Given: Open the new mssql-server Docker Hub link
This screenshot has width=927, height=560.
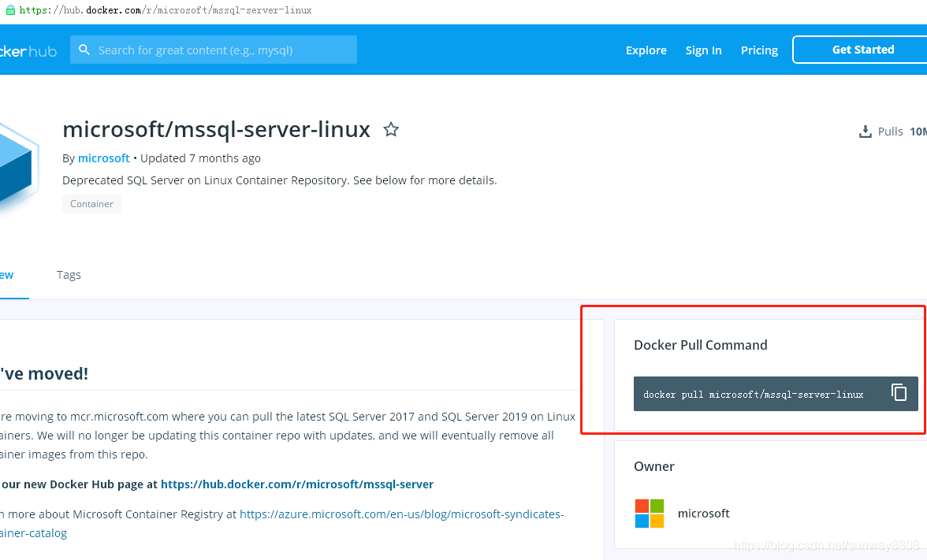Looking at the screenshot, I should click(x=297, y=484).
